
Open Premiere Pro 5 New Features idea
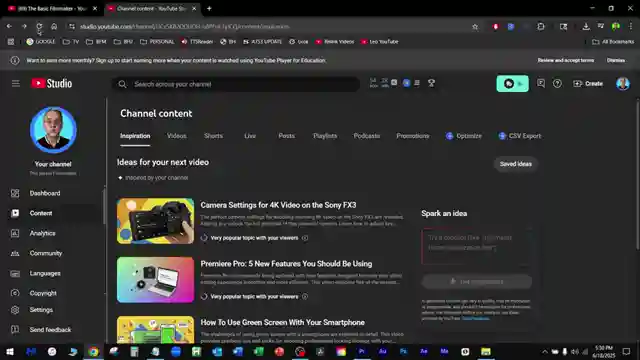(x=286, y=264)
